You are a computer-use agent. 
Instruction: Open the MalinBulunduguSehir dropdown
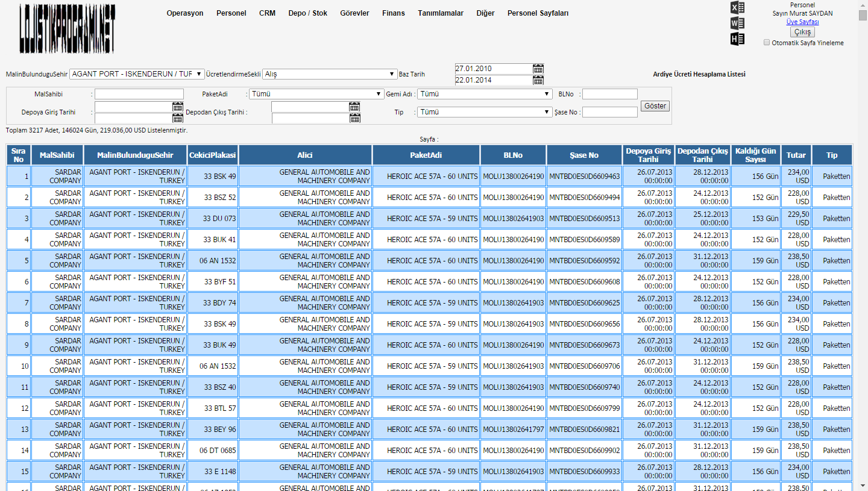point(137,74)
